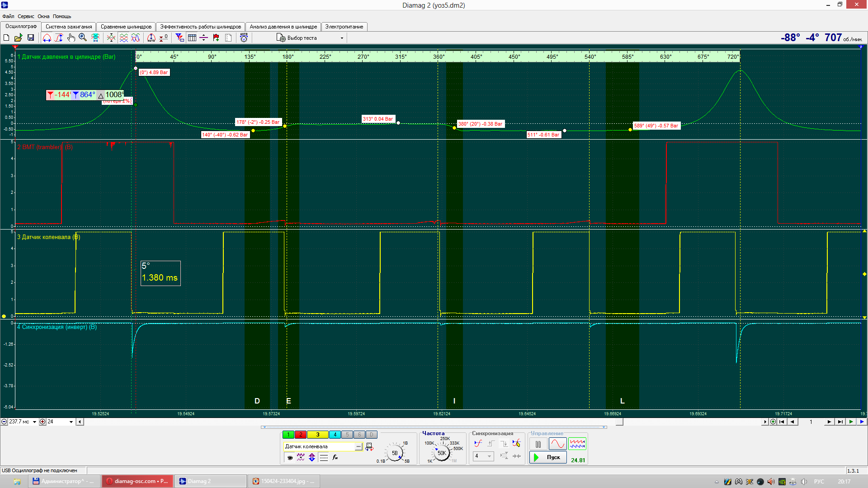Select the hand pan tool
The height and width of the screenshot is (488, 868).
(x=71, y=38)
